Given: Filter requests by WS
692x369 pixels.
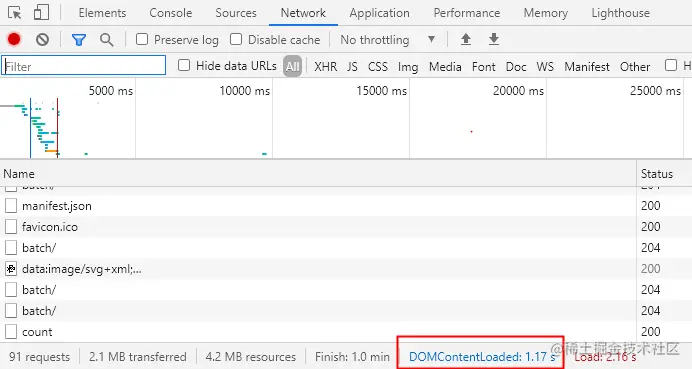Looking at the screenshot, I should tap(545, 67).
